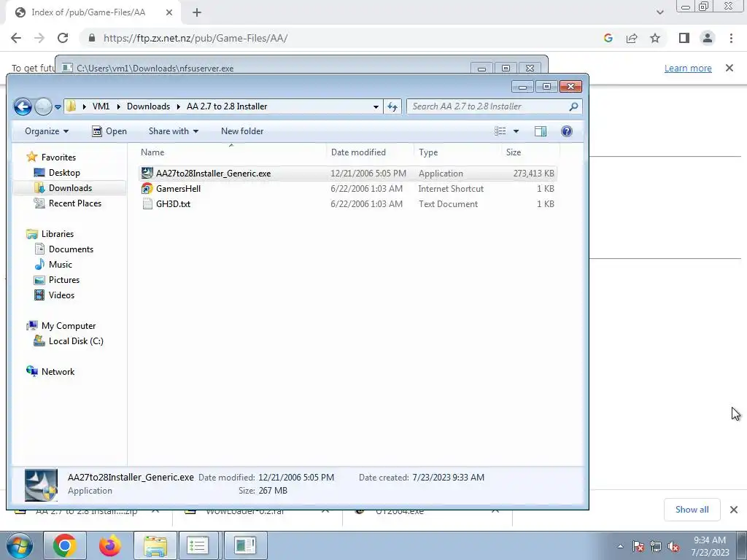Close the Index of /pub/Game-Files/AA tab
This screenshot has width=747, height=560.
tap(169, 12)
